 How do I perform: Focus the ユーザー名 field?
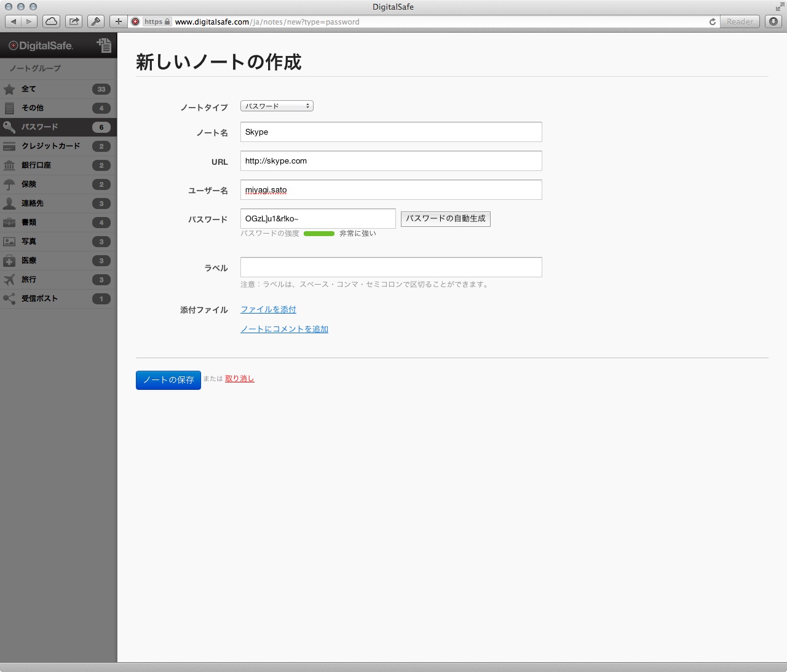pyautogui.click(x=391, y=190)
